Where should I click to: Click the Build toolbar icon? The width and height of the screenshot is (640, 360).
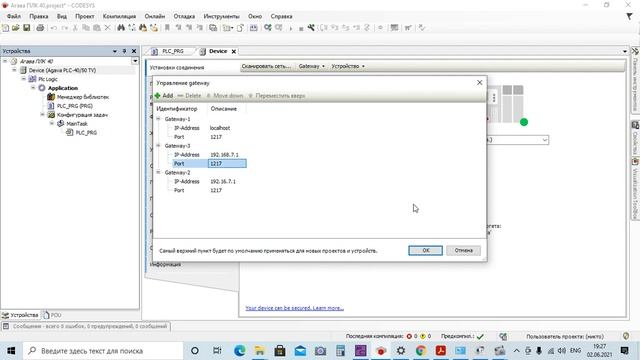(x=253, y=28)
